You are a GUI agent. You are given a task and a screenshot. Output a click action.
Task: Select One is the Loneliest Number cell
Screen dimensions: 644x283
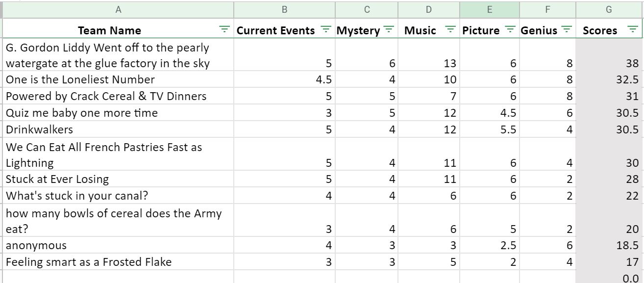pyautogui.click(x=118, y=79)
